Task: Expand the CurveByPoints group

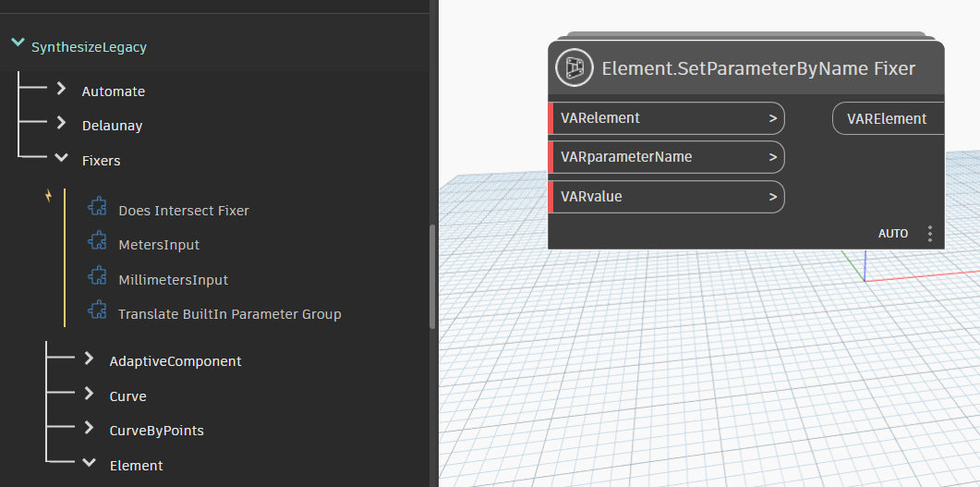Action: pyautogui.click(x=88, y=428)
